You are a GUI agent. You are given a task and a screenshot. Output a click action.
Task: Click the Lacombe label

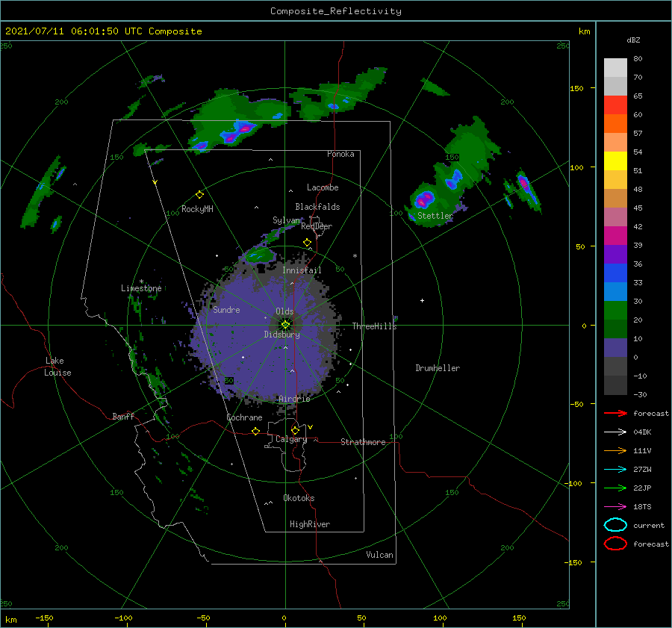tap(323, 187)
